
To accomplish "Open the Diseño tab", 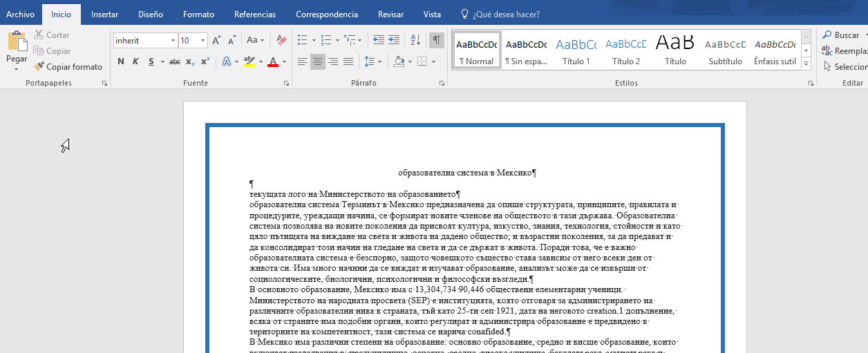I will point(151,14).
